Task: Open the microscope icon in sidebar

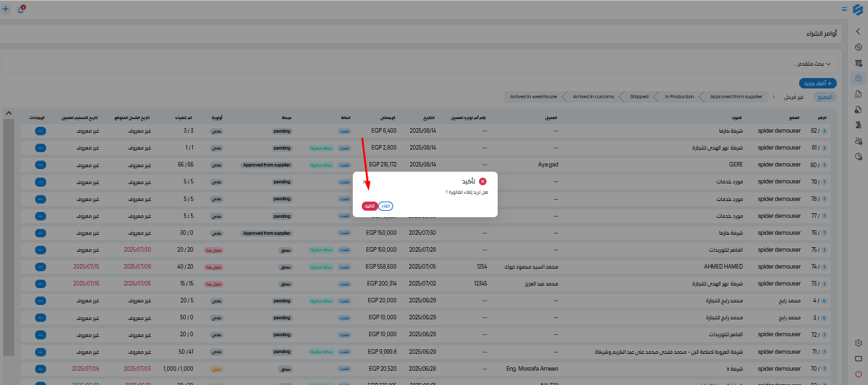Action: coord(858,125)
